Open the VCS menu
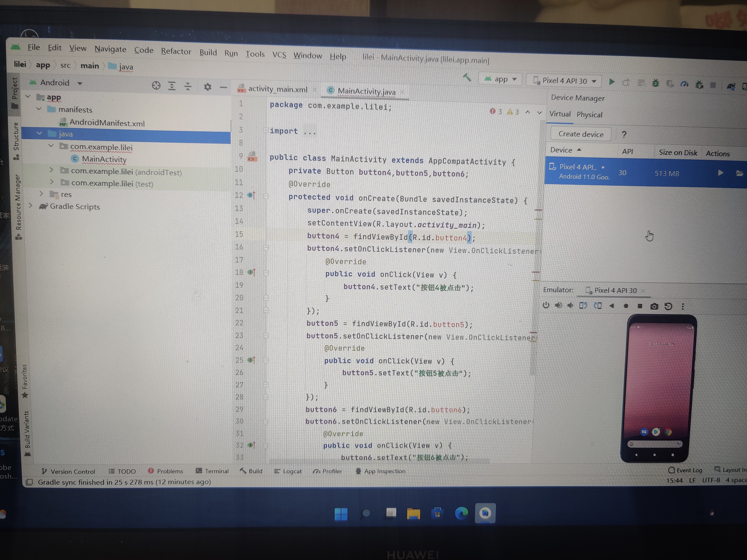Image resolution: width=747 pixels, height=560 pixels. (x=279, y=55)
